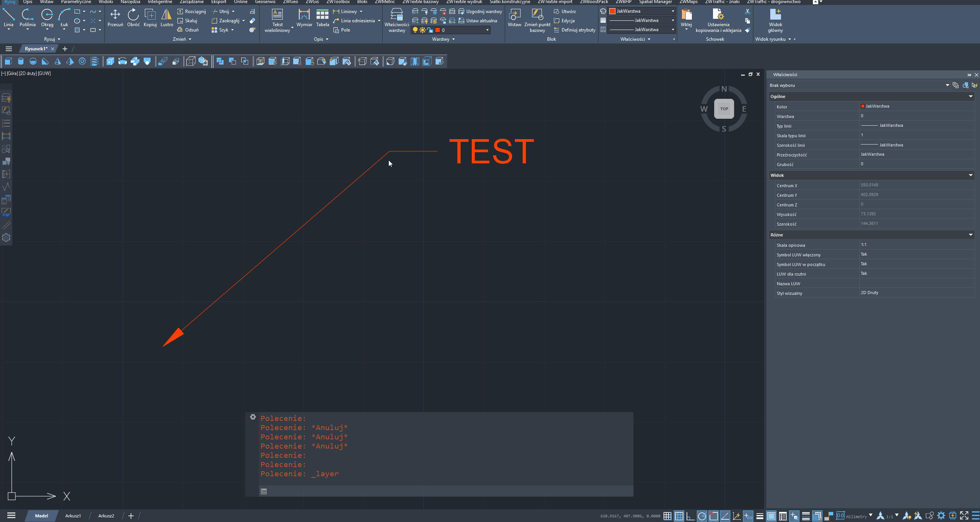Toggle polar tracking in status bar
The height and width of the screenshot is (522, 980).
tap(702, 516)
